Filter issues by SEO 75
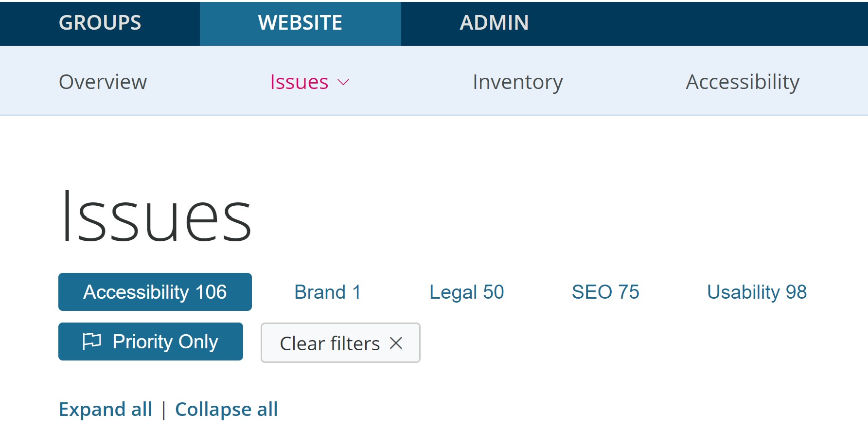Viewport: 868px width, 432px height. click(x=605, y=292)
